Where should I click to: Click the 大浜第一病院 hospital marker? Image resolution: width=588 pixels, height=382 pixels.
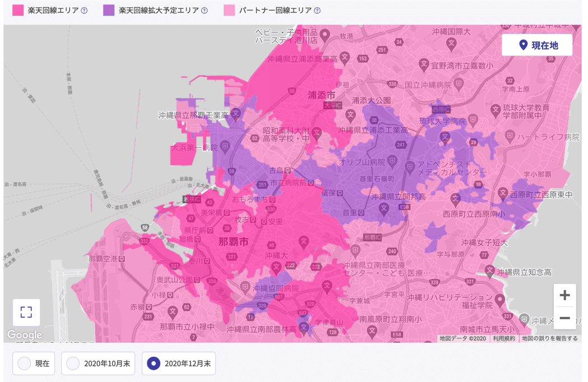pos(225,147)
